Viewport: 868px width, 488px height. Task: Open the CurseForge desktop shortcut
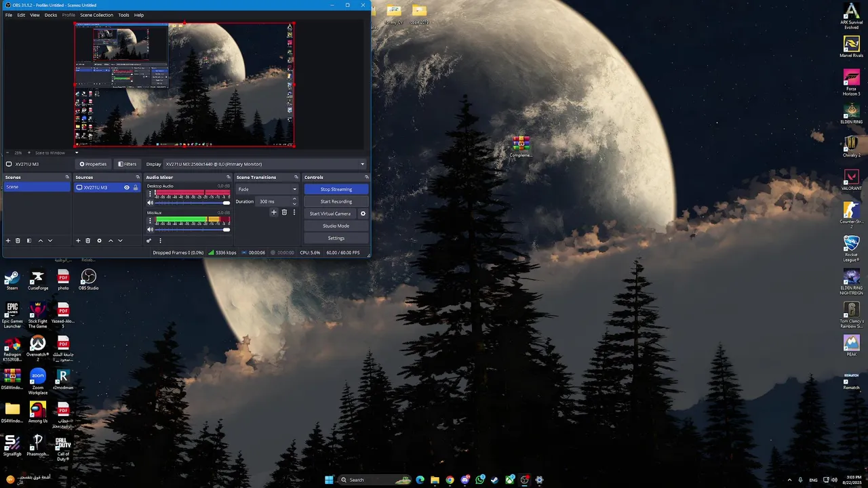click(37, 280)
